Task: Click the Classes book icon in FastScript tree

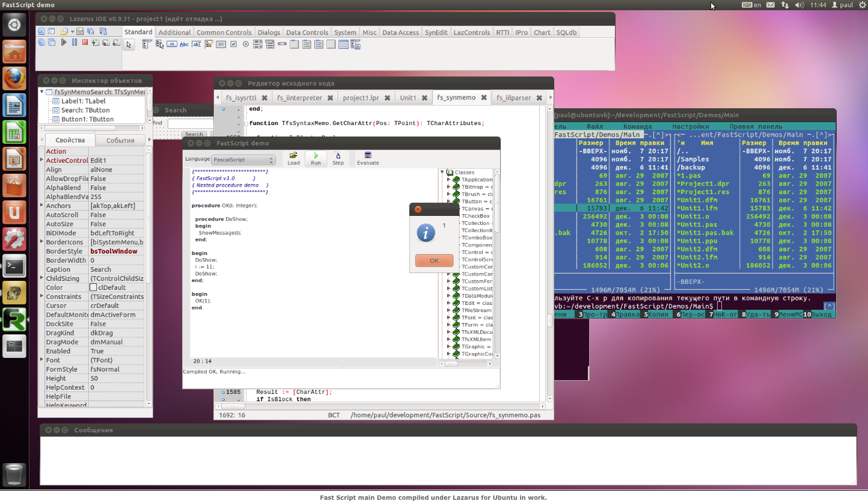Action: pos(450,173)
